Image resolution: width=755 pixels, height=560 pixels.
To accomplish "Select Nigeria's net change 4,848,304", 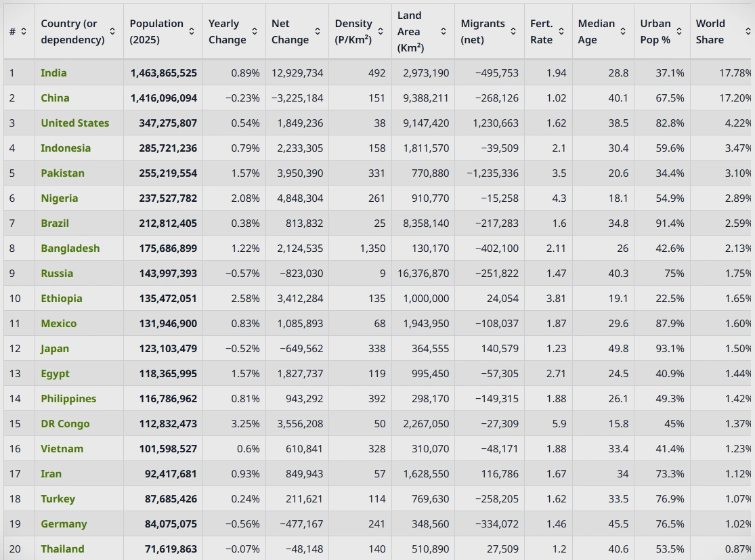I will 300,198.
